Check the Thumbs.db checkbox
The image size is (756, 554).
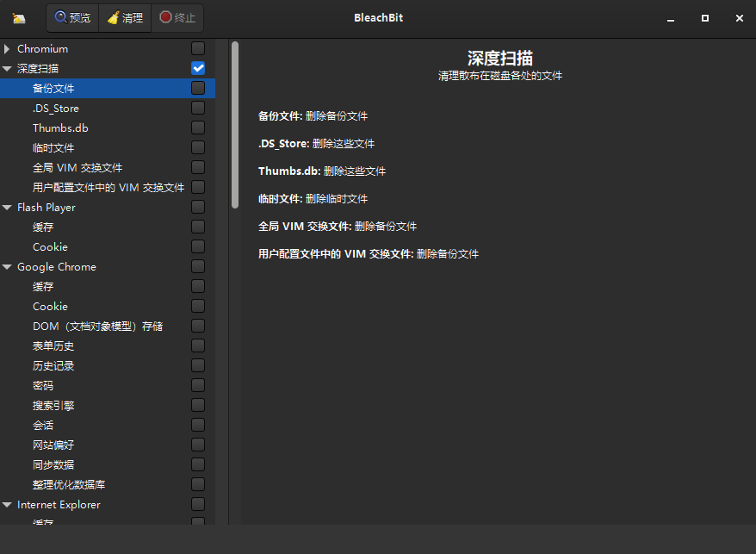[x=198, y=128]
